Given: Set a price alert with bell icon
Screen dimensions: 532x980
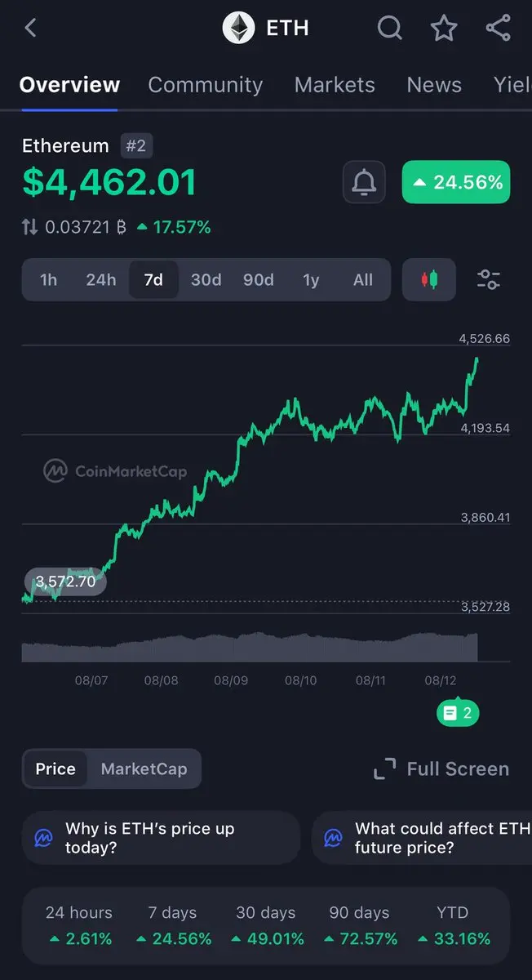Looking at the screenshot, I should pyautogui.click(x=364, y=182).
